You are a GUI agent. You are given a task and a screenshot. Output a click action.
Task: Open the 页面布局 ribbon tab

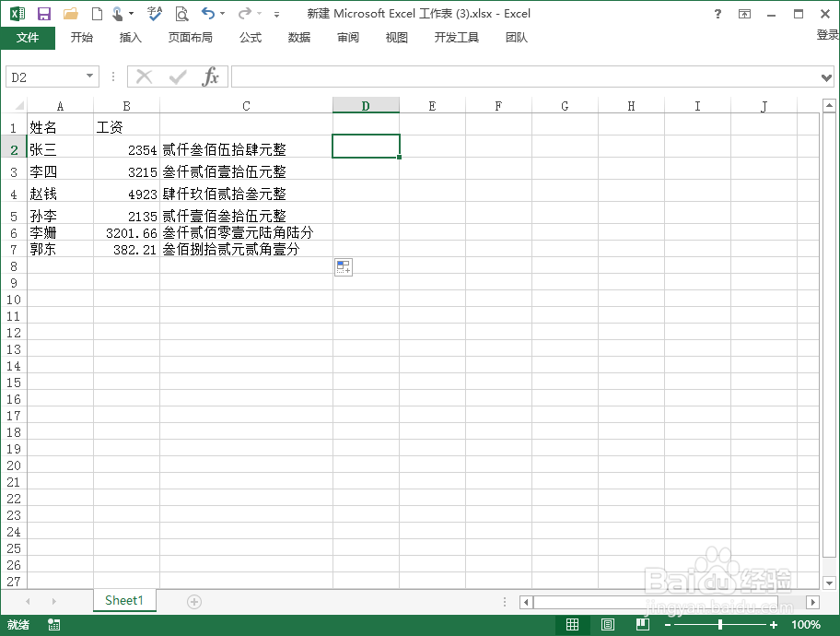[x=190, y=37]
